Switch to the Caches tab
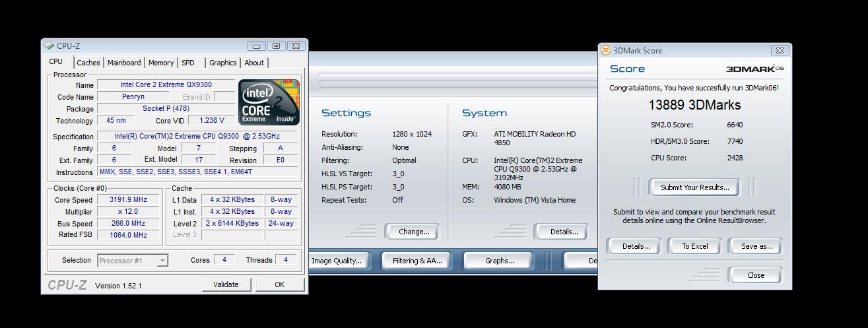This screenshot has height=328, width=868. coord(88,63)
